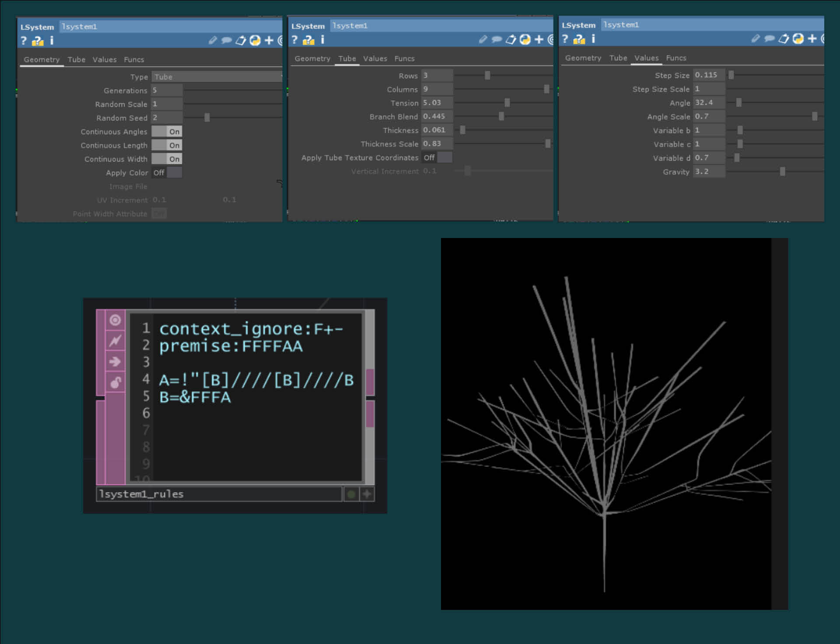840x644 pixels.
Task: Toggle viewer active flag on lsystem1_rules node
Action: coord(115,320)
